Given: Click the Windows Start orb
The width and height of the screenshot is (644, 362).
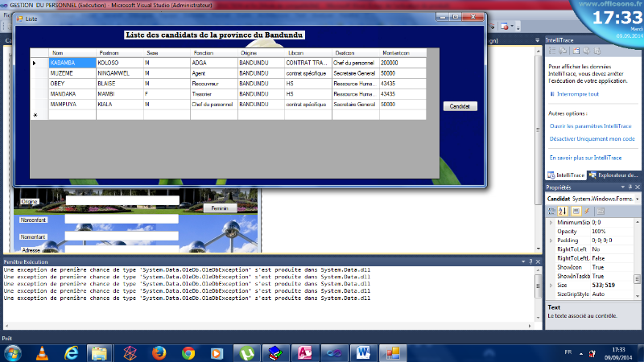Looking at the screenshot, I should pos(13,353).
